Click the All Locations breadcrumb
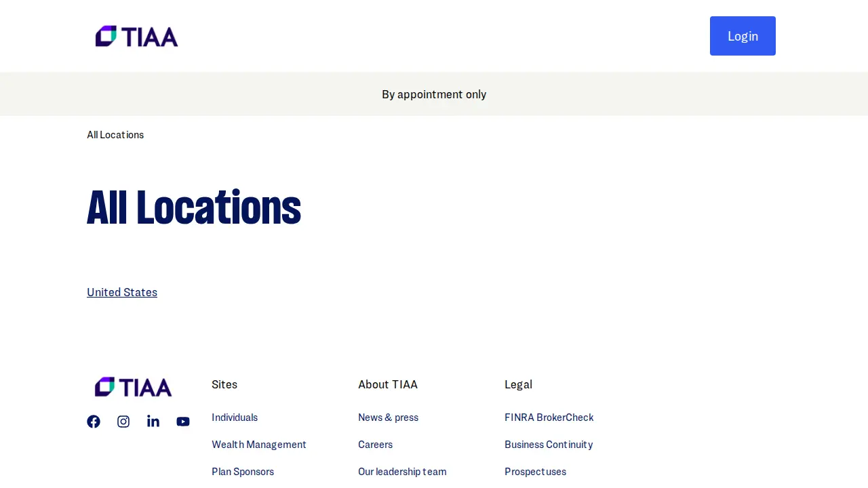 click(115, 135)
